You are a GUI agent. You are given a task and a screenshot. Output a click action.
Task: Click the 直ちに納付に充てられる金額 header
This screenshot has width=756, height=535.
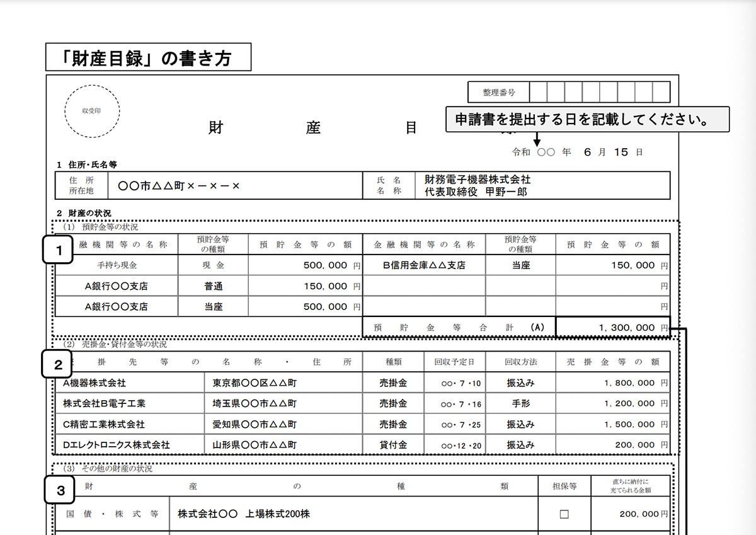631,486
